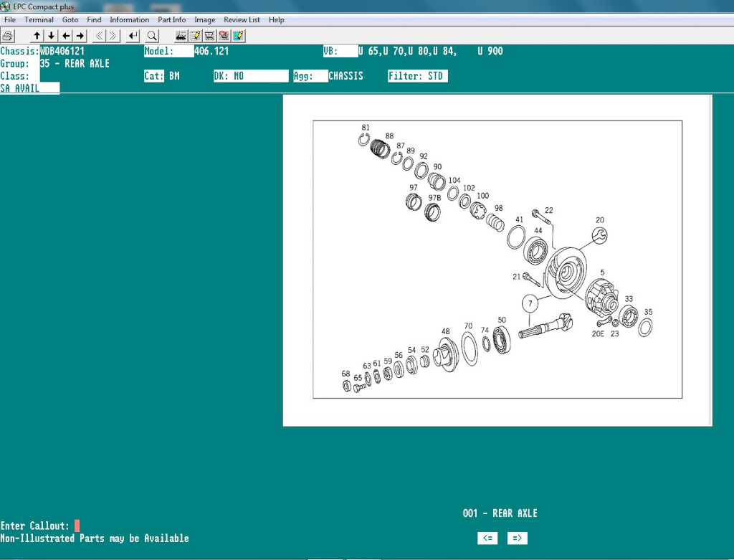Click the printer icon in the toolbar
Viewport: 734px width, 560px height.
pyautogui.click(x=8, y=36)
